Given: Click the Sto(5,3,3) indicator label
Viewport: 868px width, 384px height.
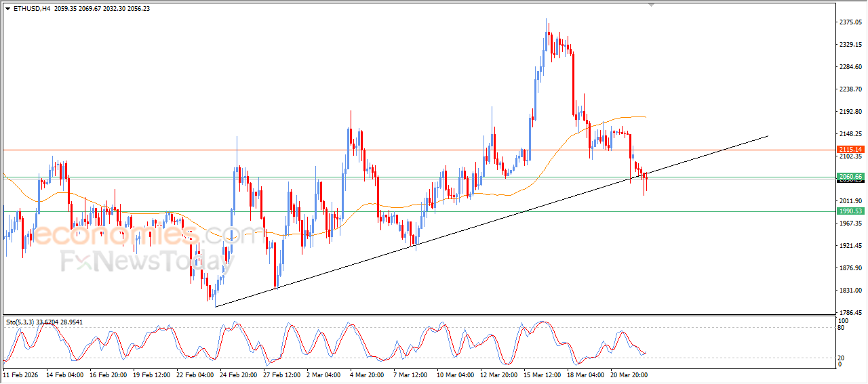Looking at the screenshot, I should pyautogui.click(x=20, y=322).
